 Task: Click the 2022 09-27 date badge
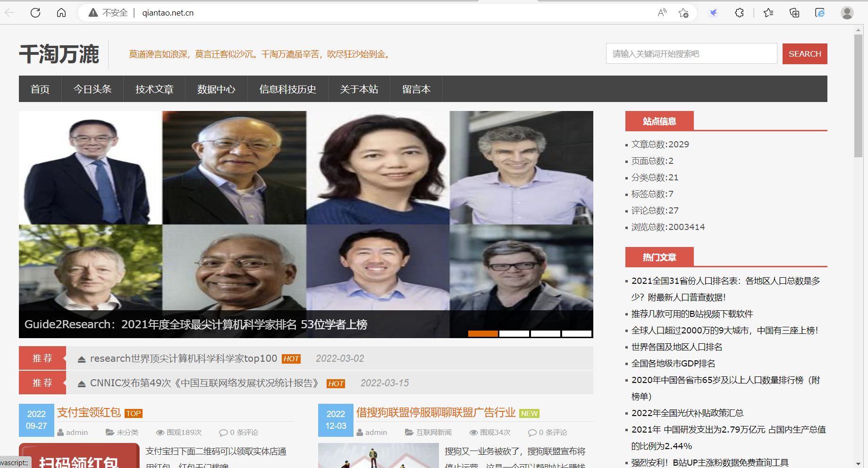point(36,420)
